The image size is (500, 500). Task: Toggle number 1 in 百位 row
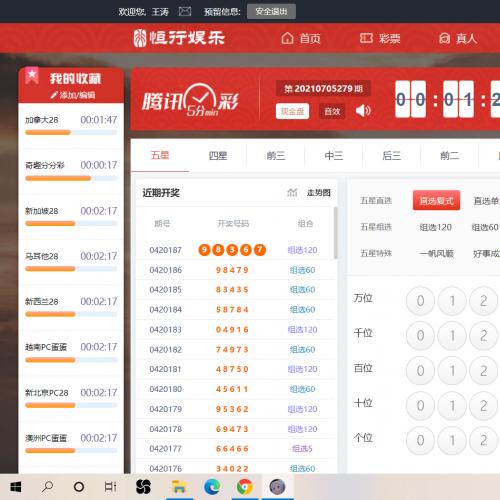coord(452,371)
